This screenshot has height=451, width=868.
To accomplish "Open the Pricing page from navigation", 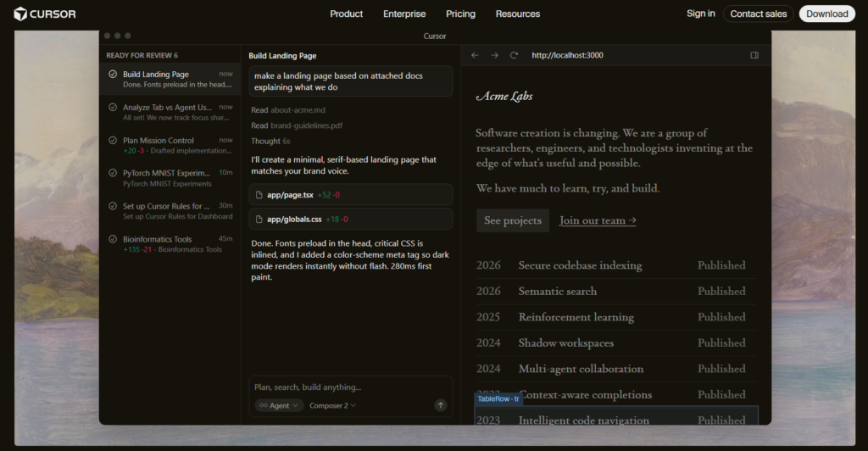I will (460, 14).
